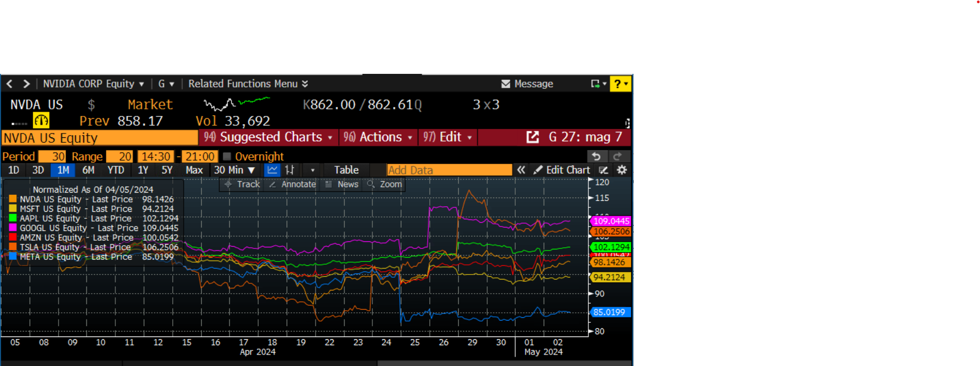Viewport: 980px width, 366px height.
Task: Select the line chart type icon
Action: (272, 170)
